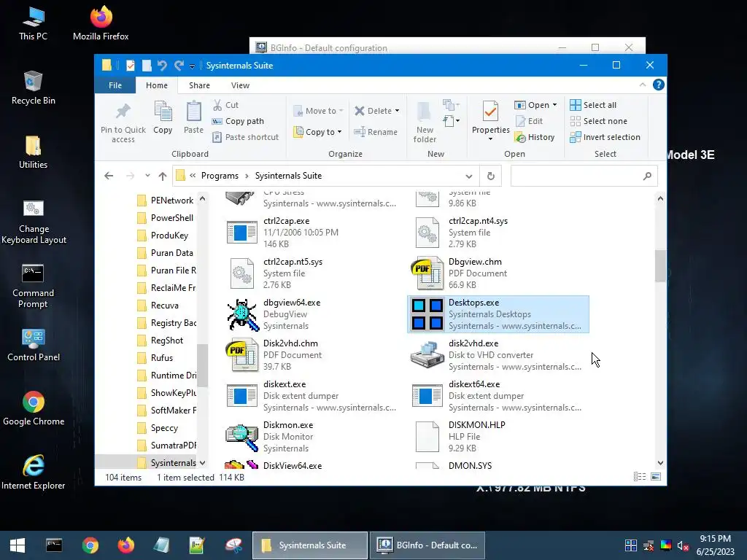
Task: Select the diskext64.exe file
Action: click(498, 396)
